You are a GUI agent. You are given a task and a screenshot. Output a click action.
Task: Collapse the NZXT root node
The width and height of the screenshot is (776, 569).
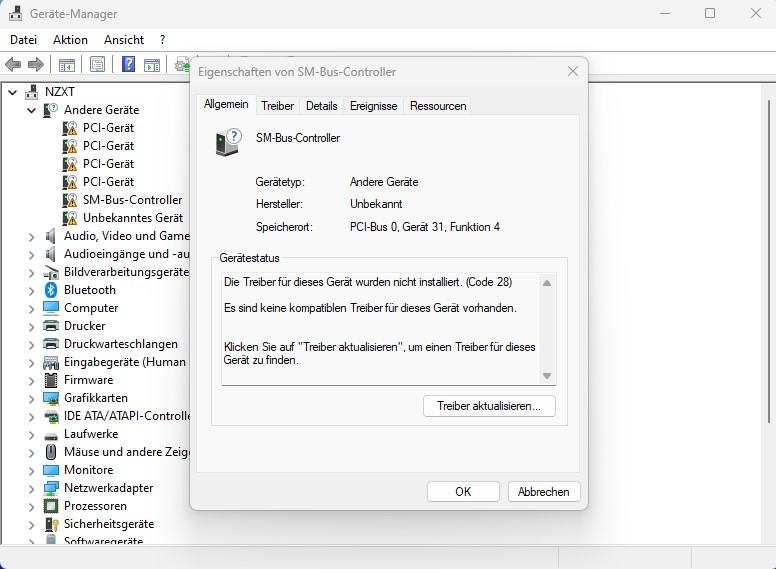click(13, 92)
